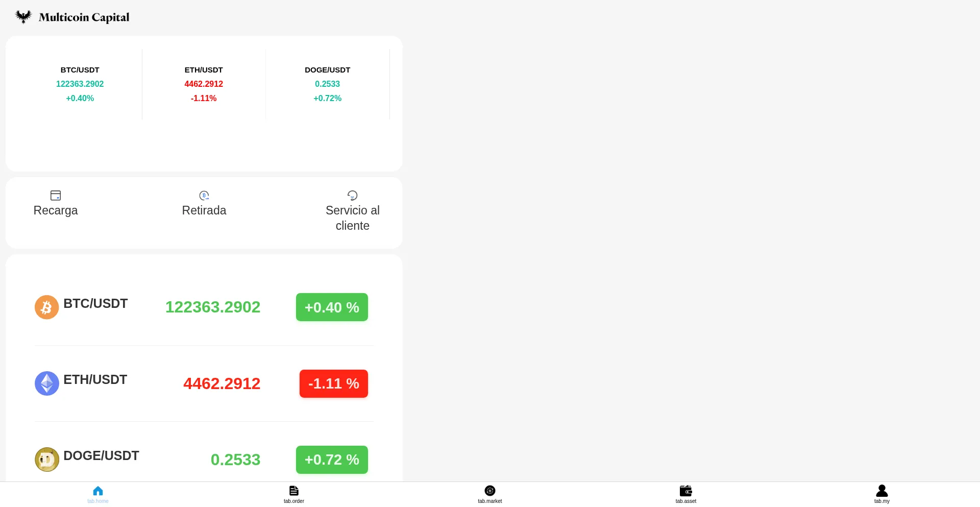
Task: Click the Ethereum coin icon
Action: (46, 383)
